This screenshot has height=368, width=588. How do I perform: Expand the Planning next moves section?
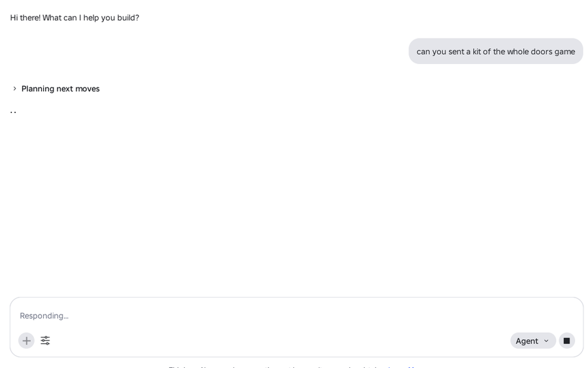tap(56, 89)
